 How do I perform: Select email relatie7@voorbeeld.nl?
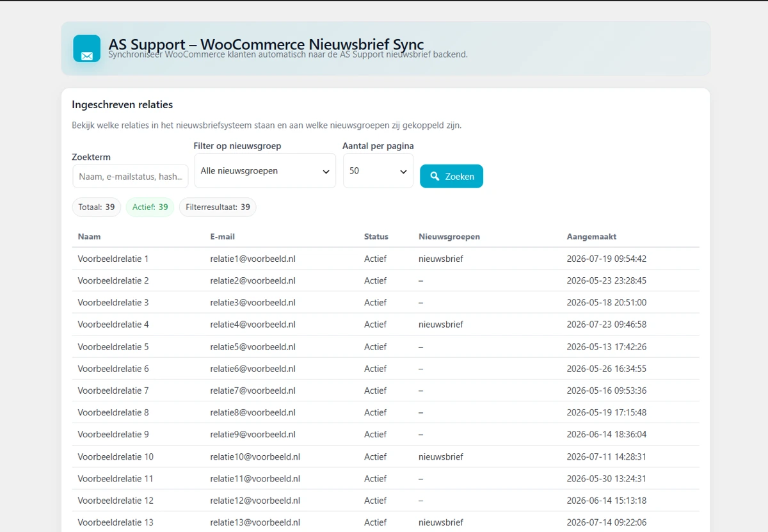click(253, 390)
